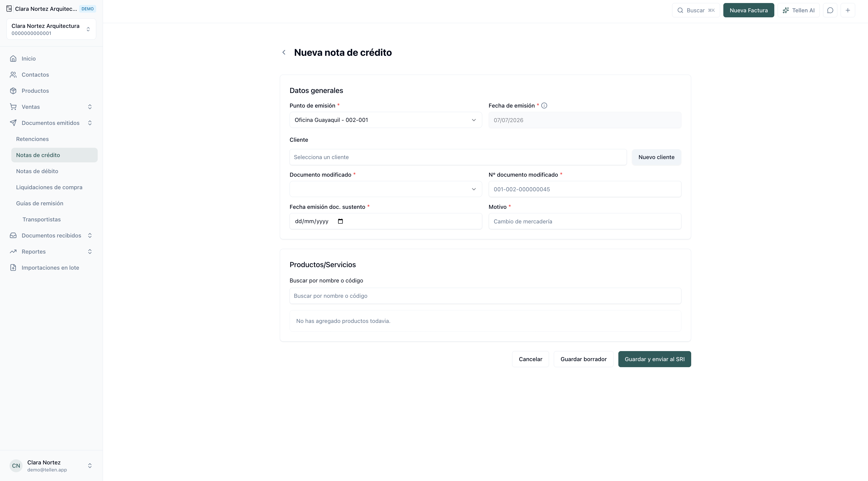Focus the Fecha emisión doc. sustento date field
Image resolution: width=868 pixels, height=481 pixels.
386,221
